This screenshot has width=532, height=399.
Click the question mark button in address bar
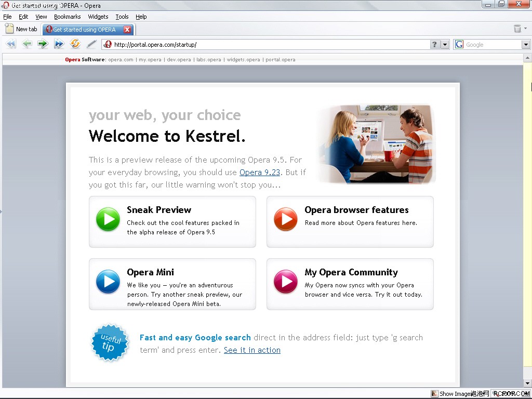(x=435, y=45)
